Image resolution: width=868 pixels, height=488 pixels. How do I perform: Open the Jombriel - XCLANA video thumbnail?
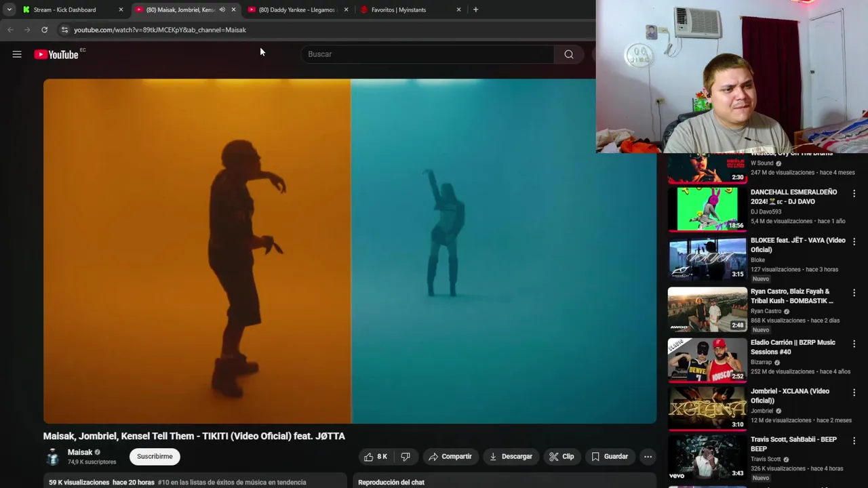pyautogui.click(x=707, y=408)
